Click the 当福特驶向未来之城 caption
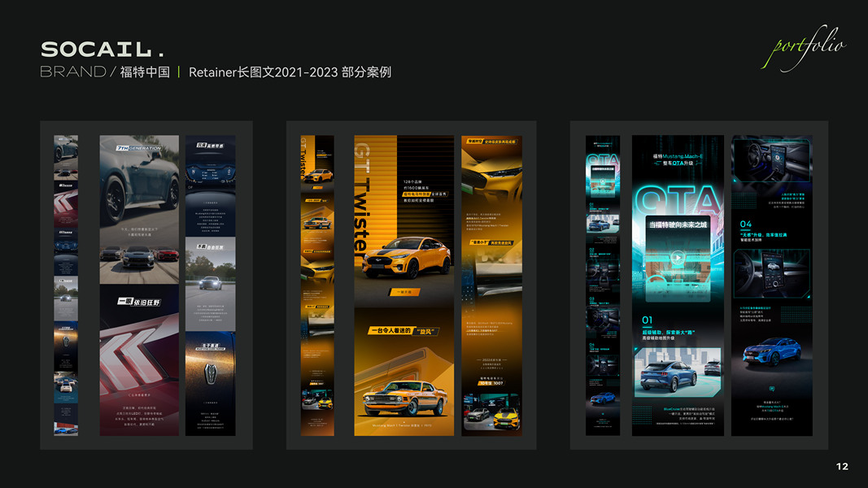The image size is (868, 488). tap(678, 224)
